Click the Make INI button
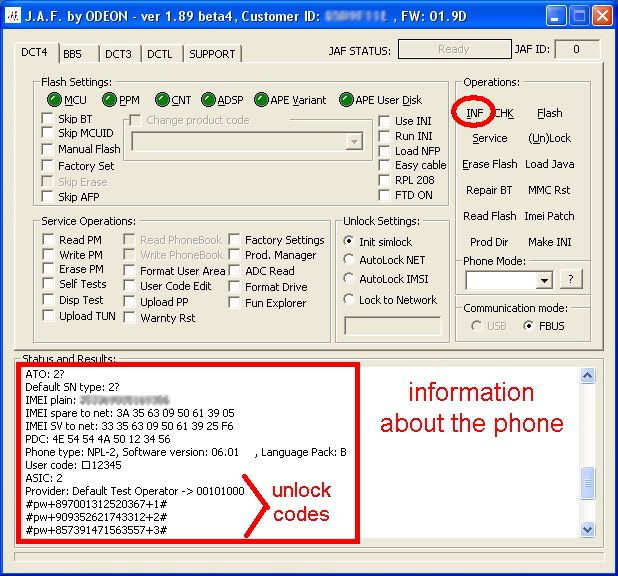618x576 pixels. (549, 242)
